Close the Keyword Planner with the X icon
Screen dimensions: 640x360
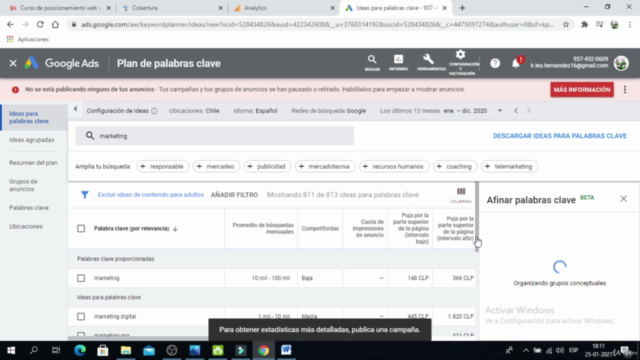tap(13, 63)
